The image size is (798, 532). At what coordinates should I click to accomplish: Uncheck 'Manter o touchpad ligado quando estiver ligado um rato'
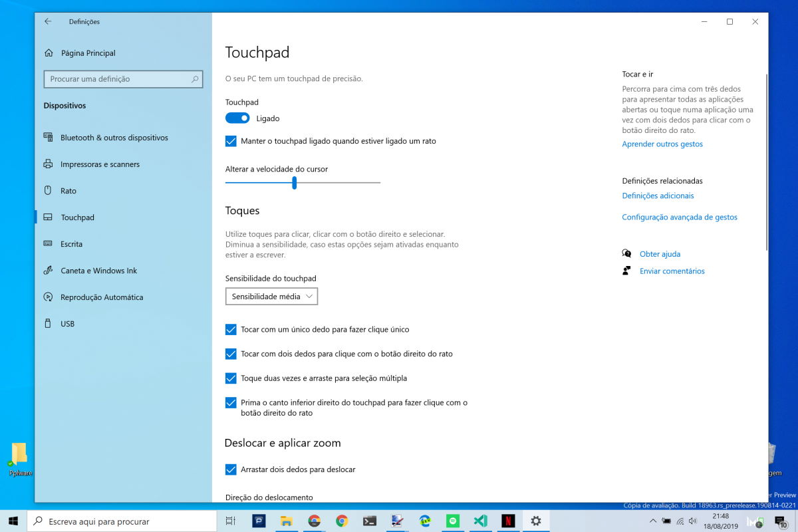(231, 141)
